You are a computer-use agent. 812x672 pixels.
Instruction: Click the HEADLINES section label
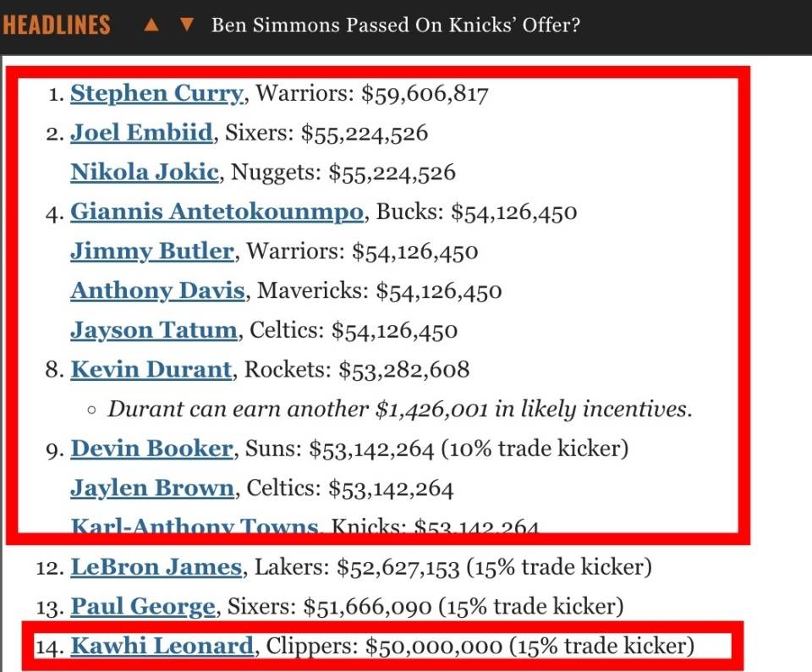[57, 25]
